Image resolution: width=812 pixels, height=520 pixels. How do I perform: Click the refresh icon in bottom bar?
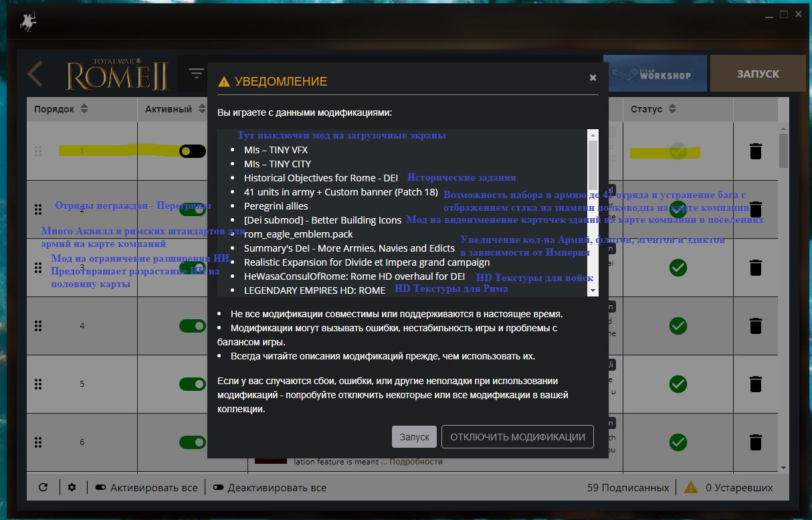click(43, 487)
